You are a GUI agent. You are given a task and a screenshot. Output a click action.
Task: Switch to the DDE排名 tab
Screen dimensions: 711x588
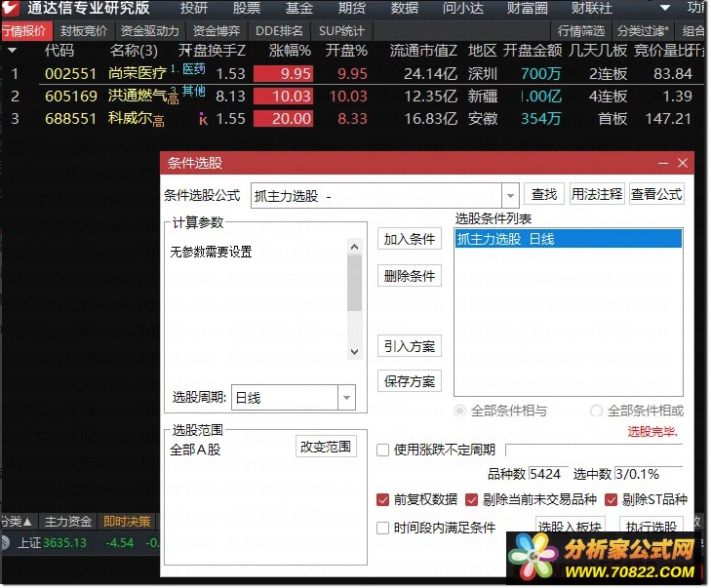click(x=279, y=31)
